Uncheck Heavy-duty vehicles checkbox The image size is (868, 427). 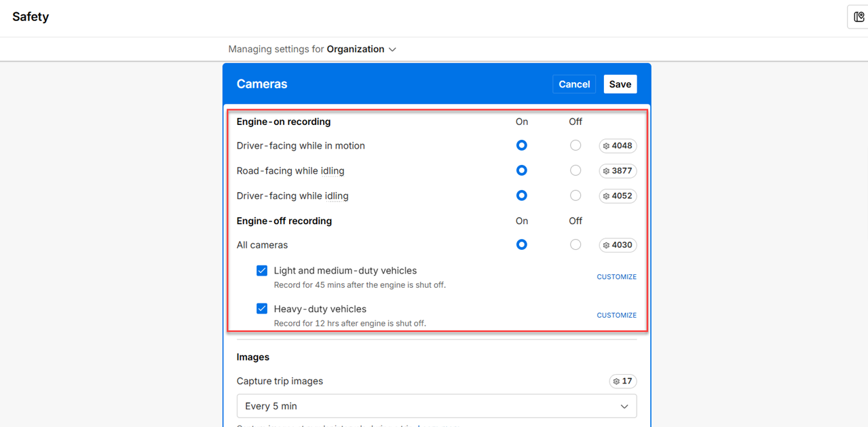262,308
